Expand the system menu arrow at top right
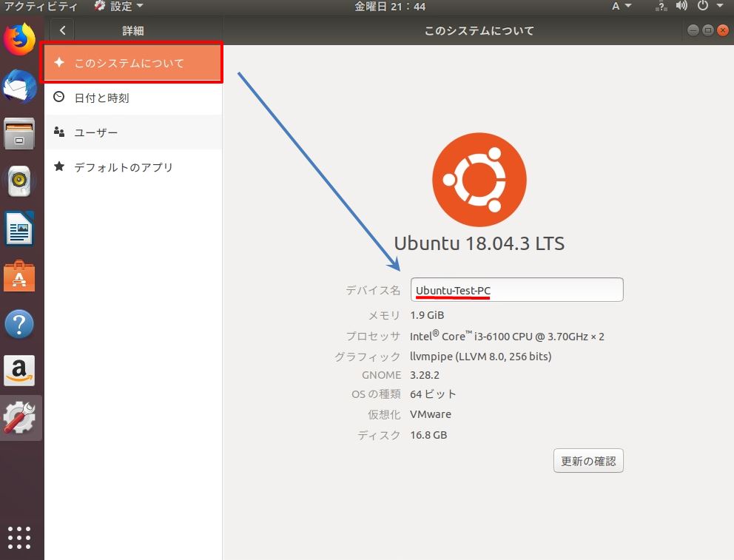 click(721, 6)
